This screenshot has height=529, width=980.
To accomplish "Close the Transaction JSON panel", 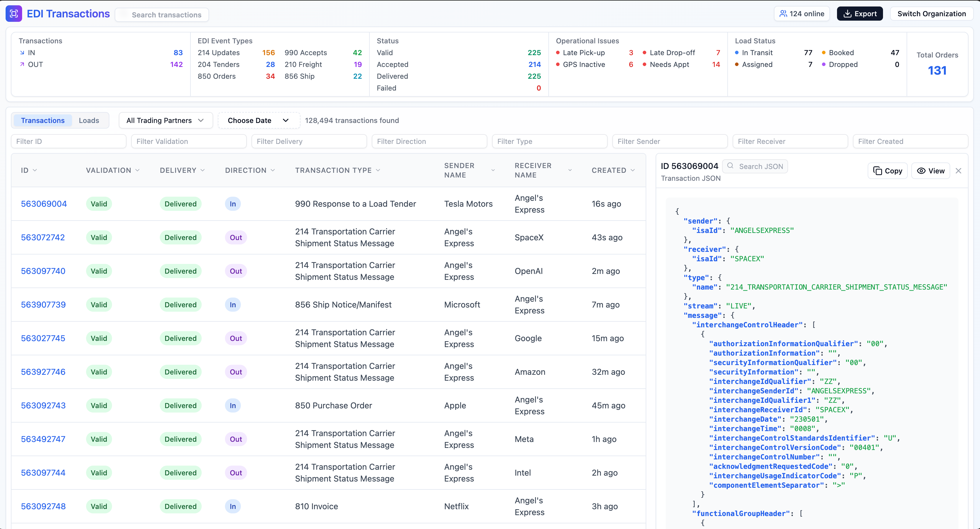I will (x=958, y=171).
